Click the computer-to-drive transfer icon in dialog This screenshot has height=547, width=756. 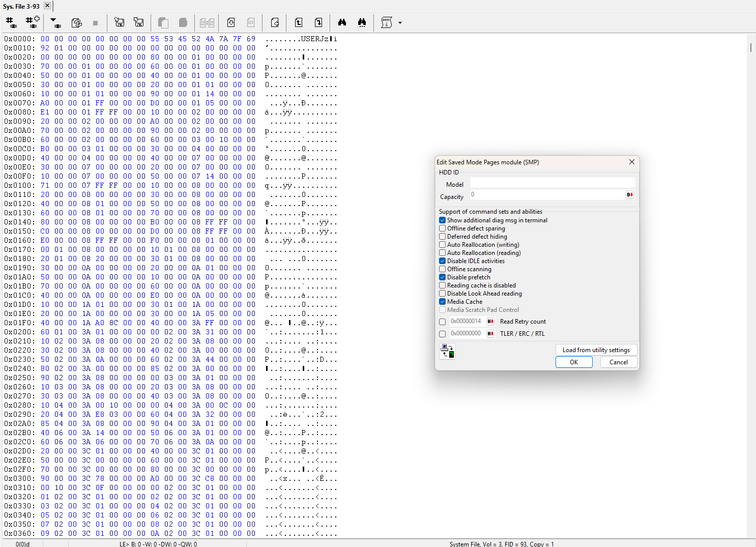[448, 351]
